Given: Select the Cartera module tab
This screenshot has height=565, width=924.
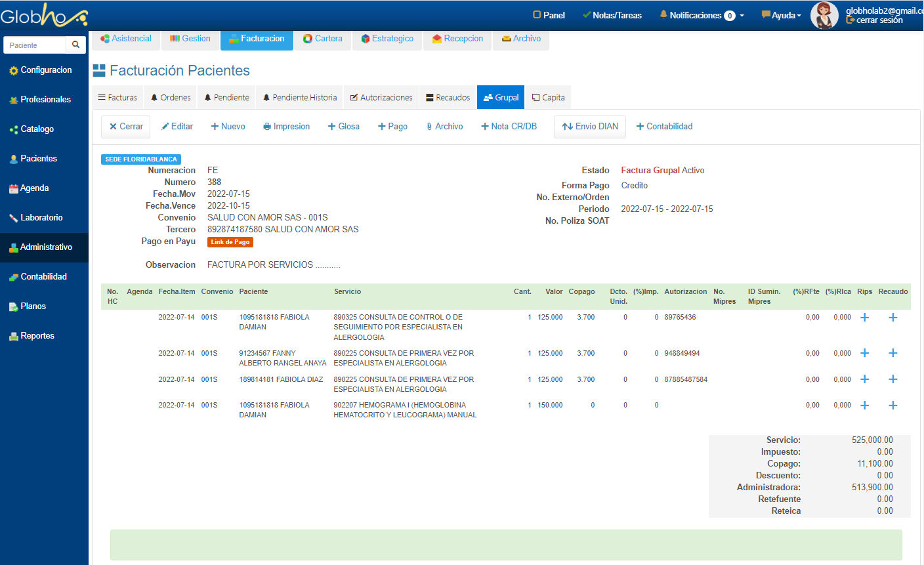Looking at the screenshot, I should (322, 39).
